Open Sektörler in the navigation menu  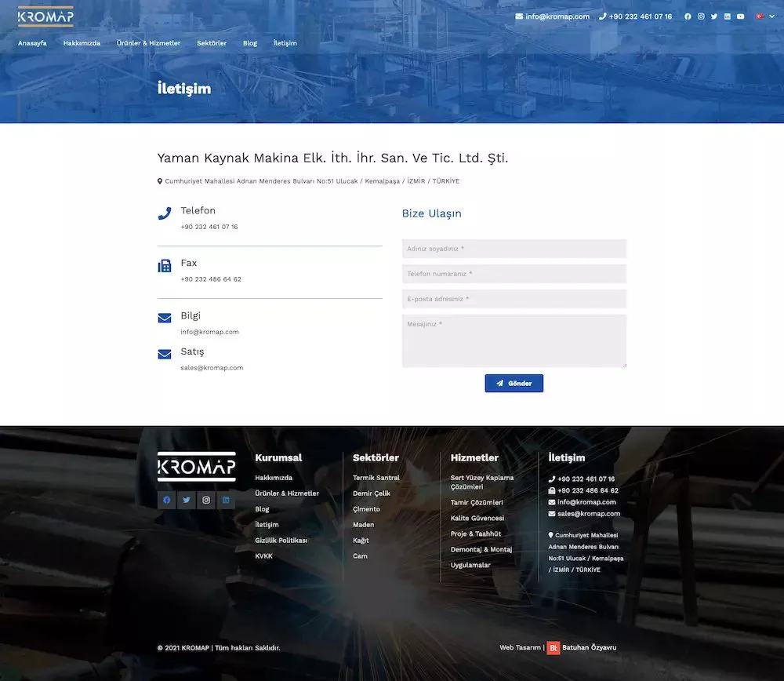point(212,43)
